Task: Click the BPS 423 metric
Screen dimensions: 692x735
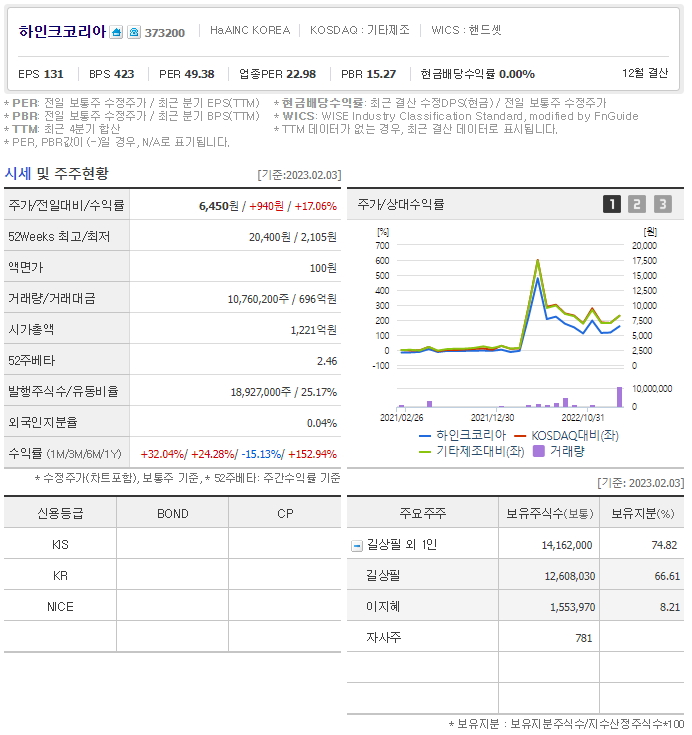Action: click(x=112, y=74)
